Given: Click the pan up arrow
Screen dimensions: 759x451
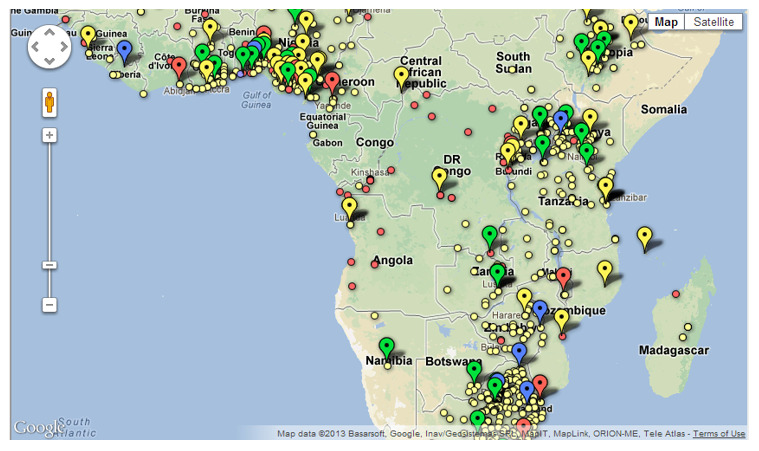Looking at the screenshot, I should [x=49, y=32].
